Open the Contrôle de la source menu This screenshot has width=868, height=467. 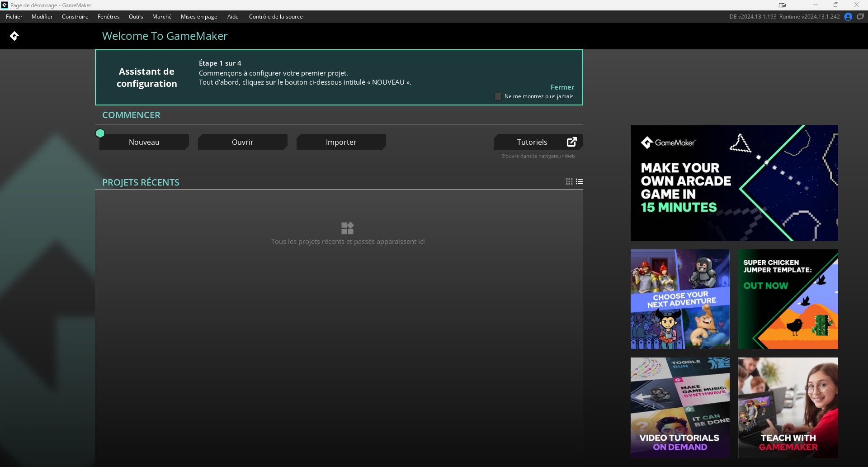276,17
